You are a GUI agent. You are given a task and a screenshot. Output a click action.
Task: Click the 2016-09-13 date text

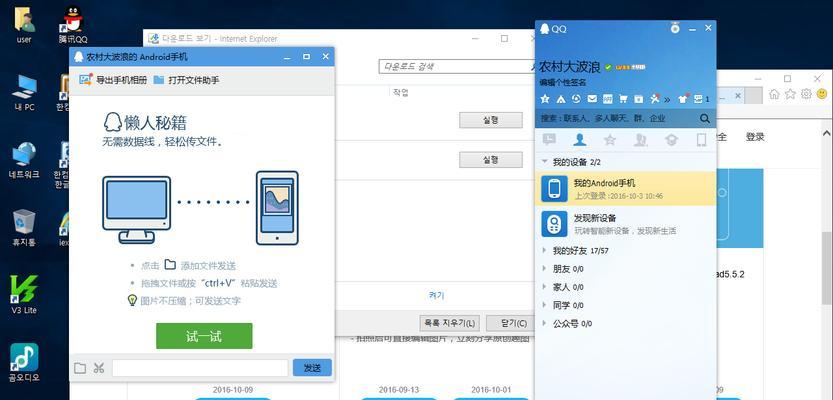click(398, 390)
